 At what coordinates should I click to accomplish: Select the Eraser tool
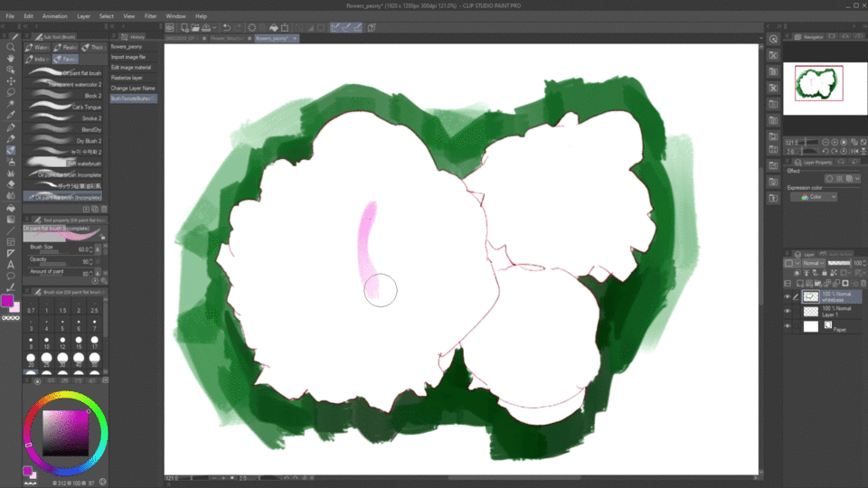pyautogui.click(x=11, y=184)
